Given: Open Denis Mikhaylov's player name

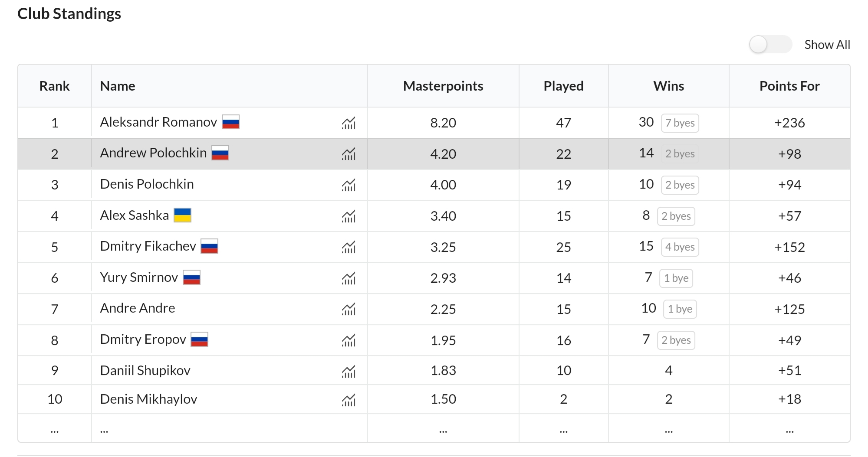Looking at the screenshot, I should (148, 399).
